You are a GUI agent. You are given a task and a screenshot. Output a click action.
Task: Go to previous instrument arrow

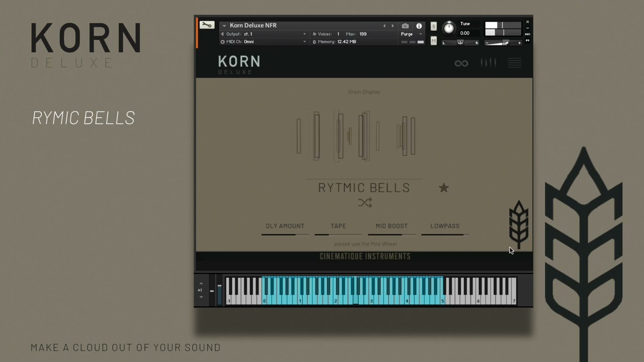click(384, 26)
